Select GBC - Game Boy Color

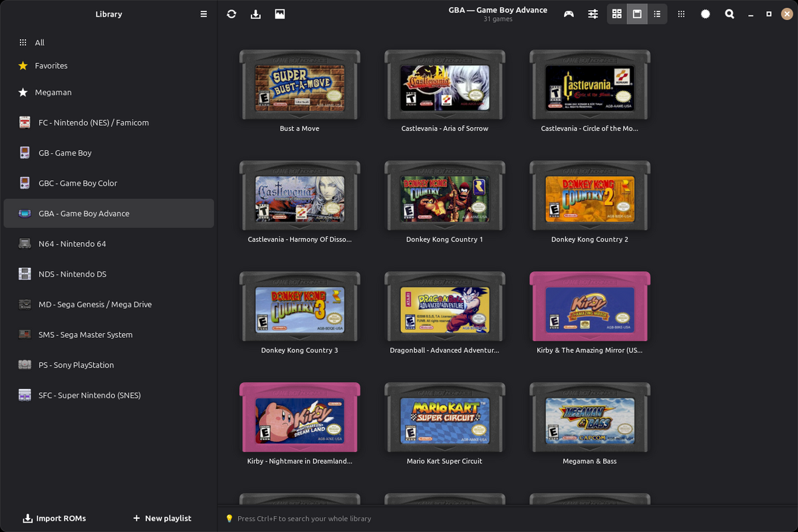(x=109, y=183)
